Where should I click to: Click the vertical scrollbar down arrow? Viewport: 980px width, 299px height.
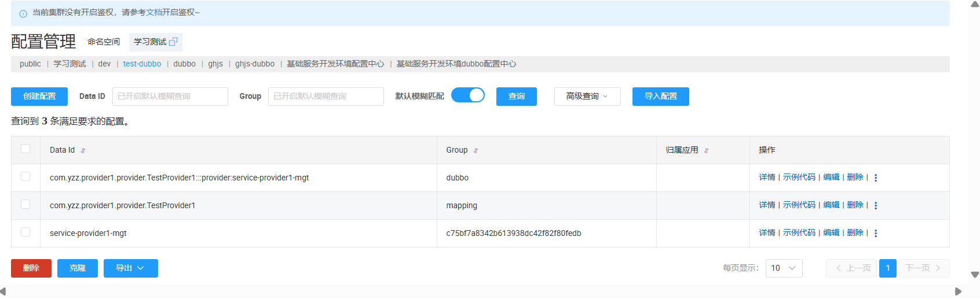coord(975,275)
